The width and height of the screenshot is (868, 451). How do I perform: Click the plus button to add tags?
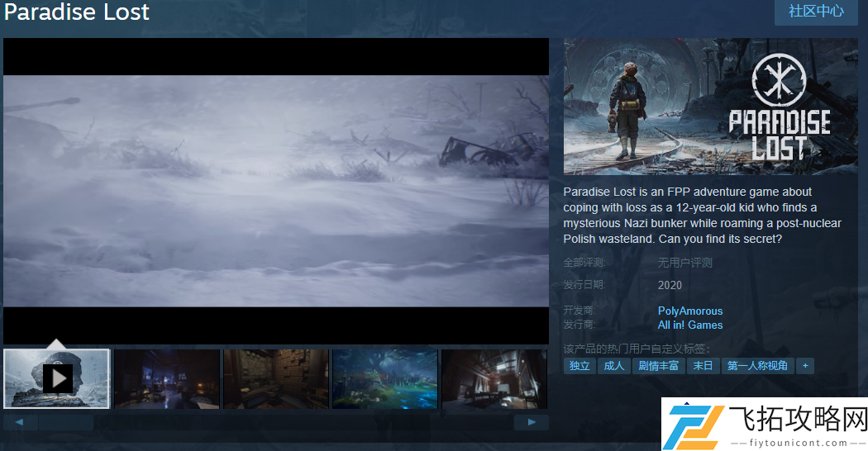(805, 366)
